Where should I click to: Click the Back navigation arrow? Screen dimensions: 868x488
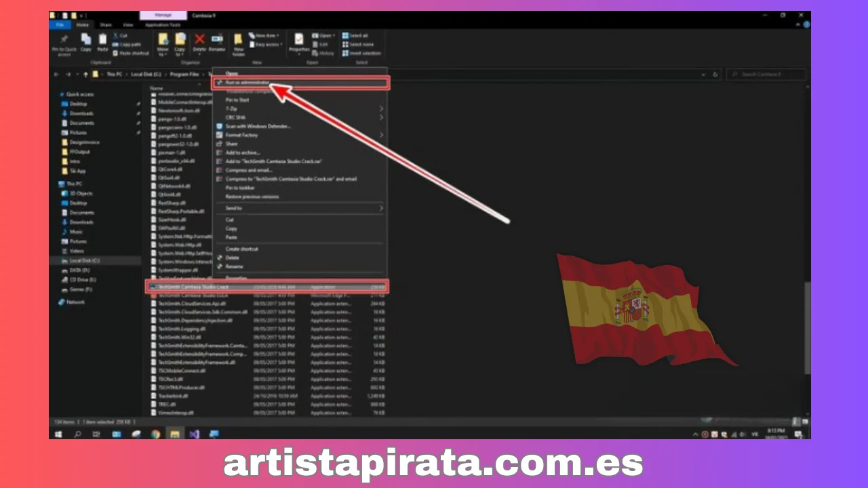pos(56,74)
